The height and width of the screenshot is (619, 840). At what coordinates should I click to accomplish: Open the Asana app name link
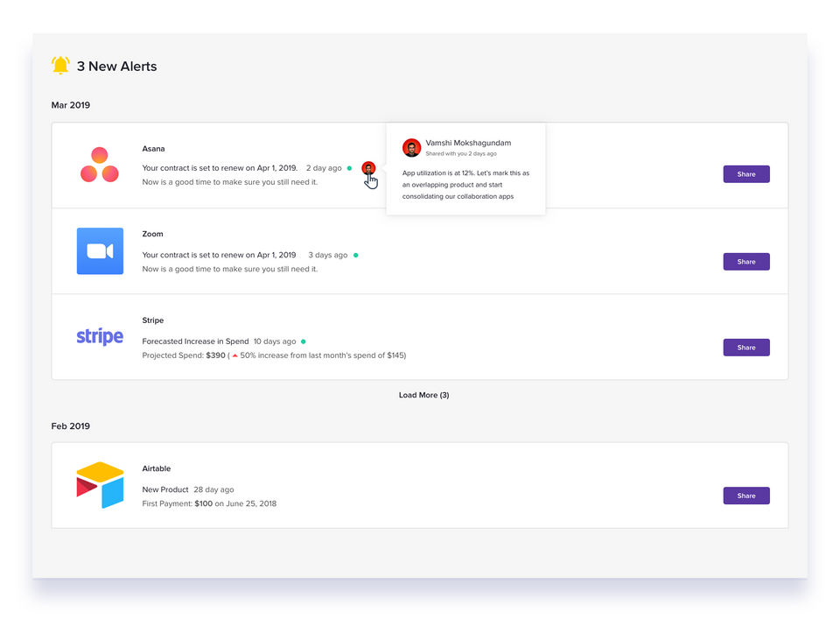click(x=153, y=149)
